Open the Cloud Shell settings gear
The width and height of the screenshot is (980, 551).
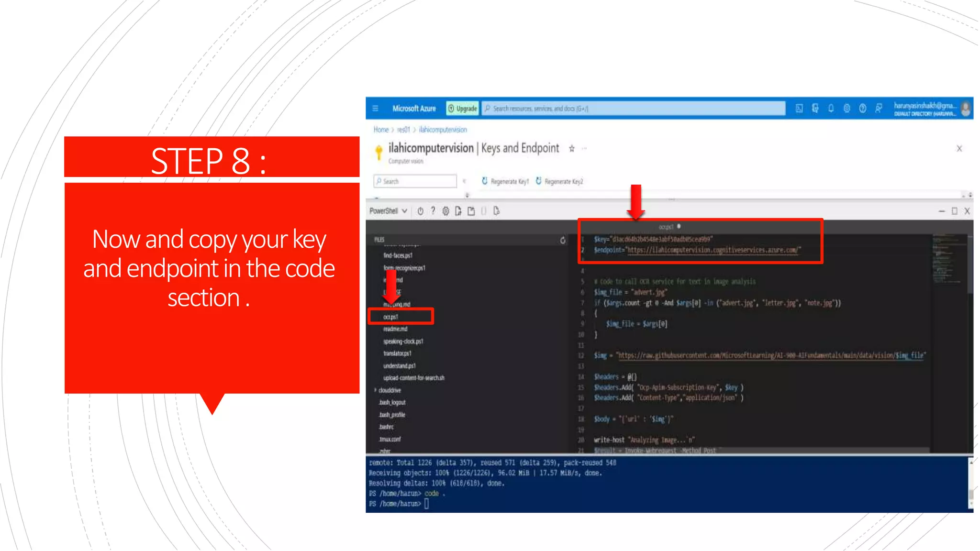(x=445, y=211)
